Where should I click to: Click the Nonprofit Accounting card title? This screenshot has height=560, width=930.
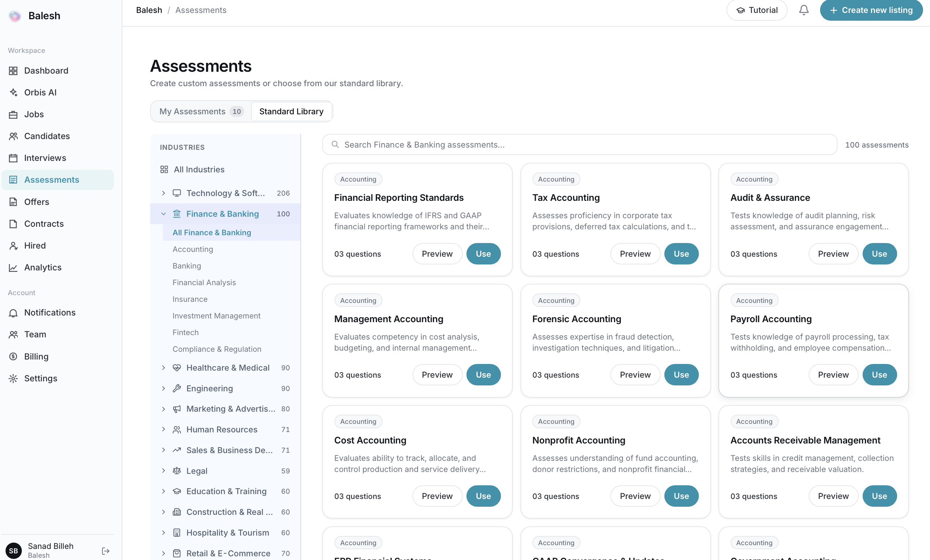pyautogui.click(x=579, y=441)
